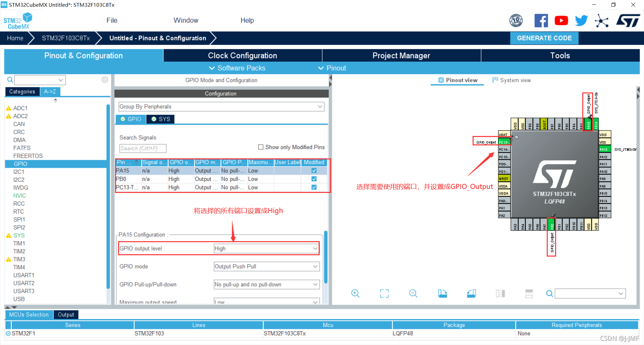The image size is (644, 345).
Task: Click the green PC13 pin on chip
Action: tap(504, 142)
